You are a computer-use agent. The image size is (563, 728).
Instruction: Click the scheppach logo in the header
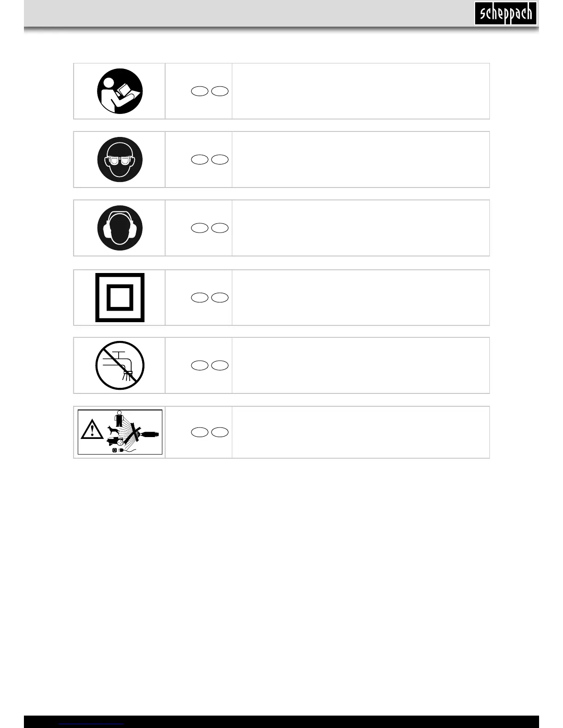point(506,14)
